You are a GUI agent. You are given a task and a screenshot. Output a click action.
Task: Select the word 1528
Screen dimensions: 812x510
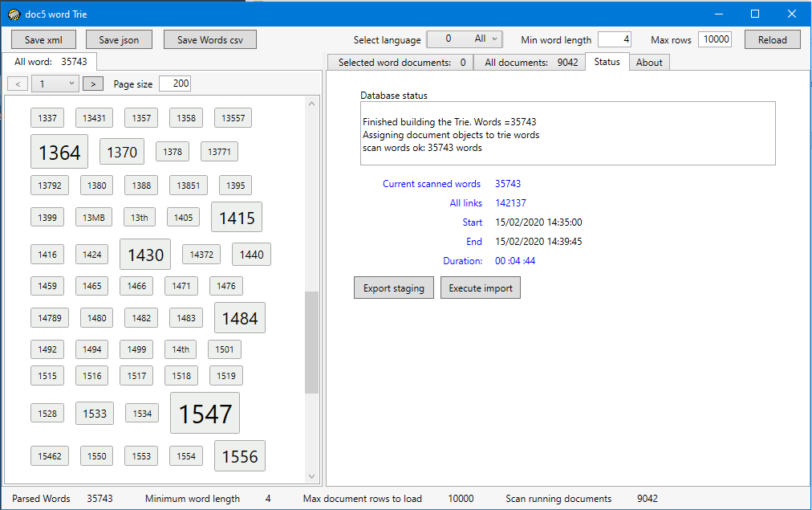click(x=47, y=414)
